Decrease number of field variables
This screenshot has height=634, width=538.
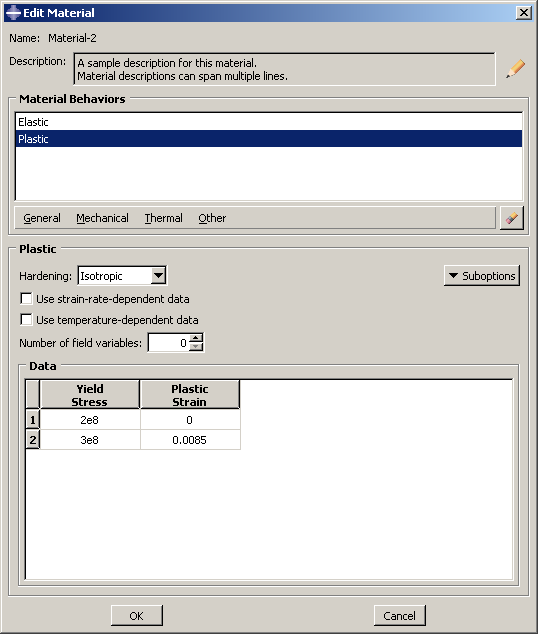(x=196, y=347)
